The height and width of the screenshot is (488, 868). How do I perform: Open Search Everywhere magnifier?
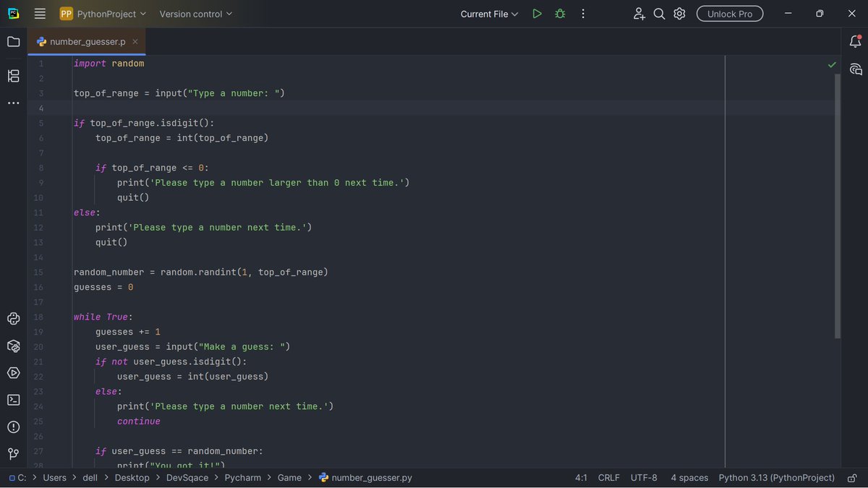click(659, 13)
